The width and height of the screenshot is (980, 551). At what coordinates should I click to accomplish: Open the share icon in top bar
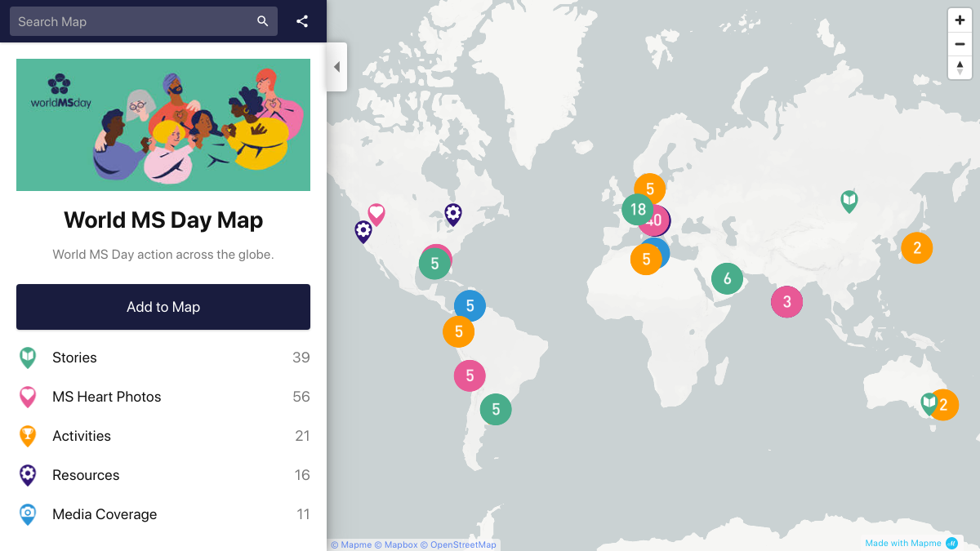click(302, 21)
